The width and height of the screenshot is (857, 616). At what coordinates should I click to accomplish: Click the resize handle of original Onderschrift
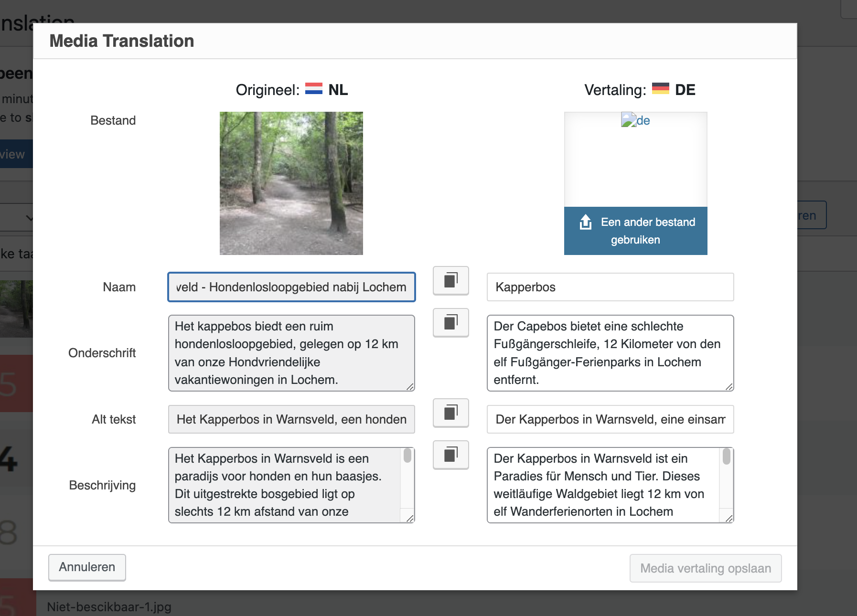(x=410, y=387)
